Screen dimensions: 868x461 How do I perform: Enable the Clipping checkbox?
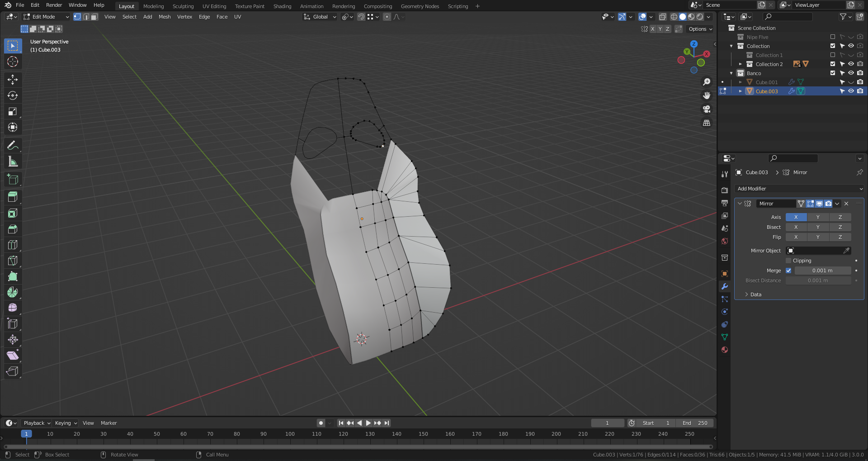788,261
